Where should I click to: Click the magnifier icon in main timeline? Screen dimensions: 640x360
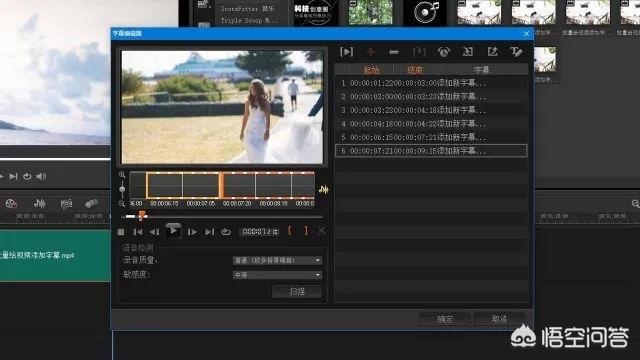point(635,203)
